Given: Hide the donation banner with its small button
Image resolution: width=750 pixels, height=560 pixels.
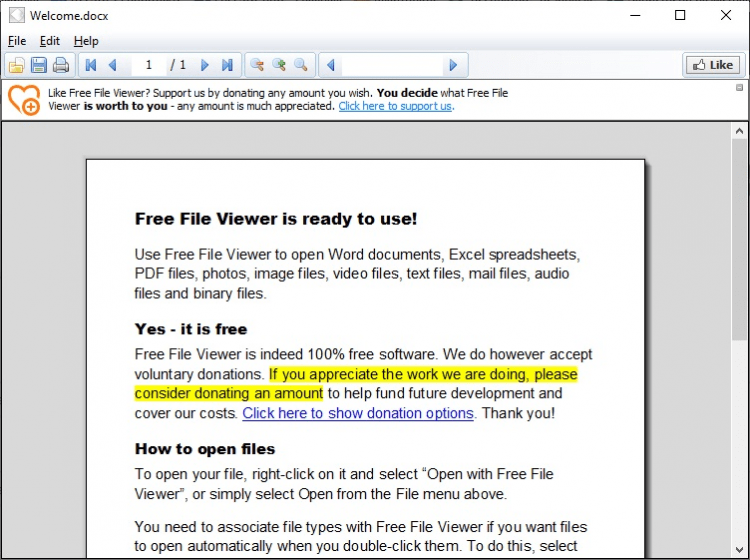Looking at the screenshot, I should 739,88.
